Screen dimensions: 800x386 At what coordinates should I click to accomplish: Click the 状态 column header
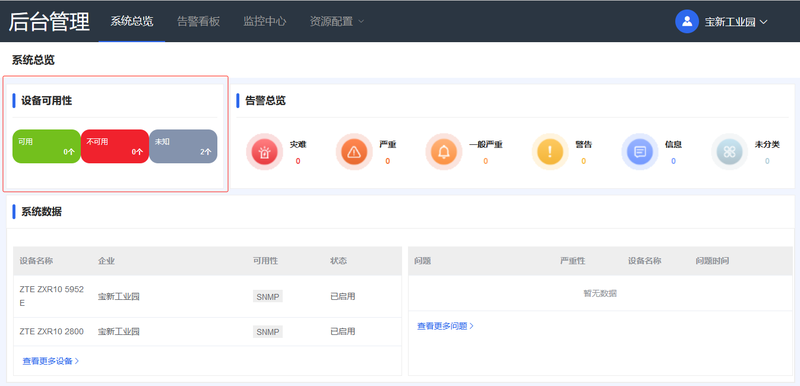(338, 261)
